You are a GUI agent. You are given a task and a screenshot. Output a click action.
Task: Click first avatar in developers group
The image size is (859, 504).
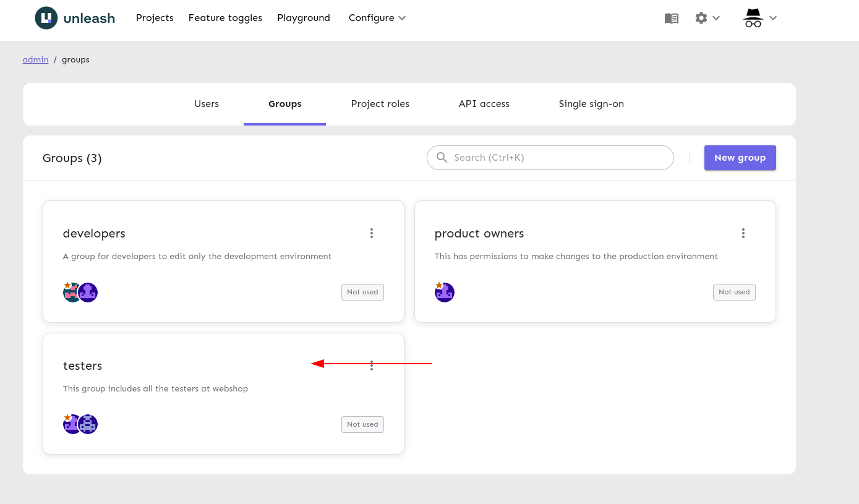(72, 292)
